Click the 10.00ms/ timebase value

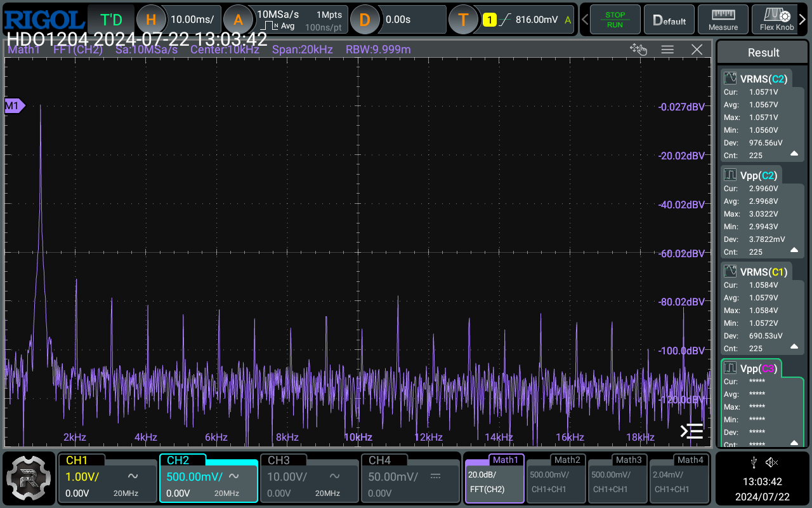(x=192, y=20)
